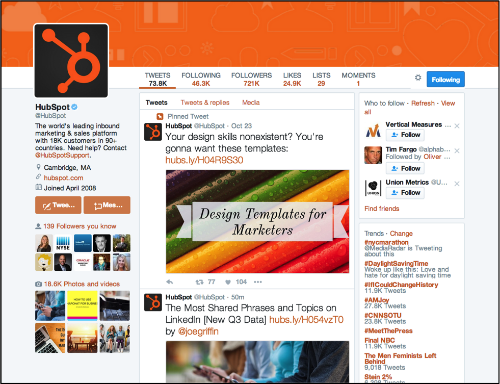Open the LinkedIn tweet photo
Image resolution: width=500 pixels, height=384 pixels.
pyautogui.click(x=257, y=362)
